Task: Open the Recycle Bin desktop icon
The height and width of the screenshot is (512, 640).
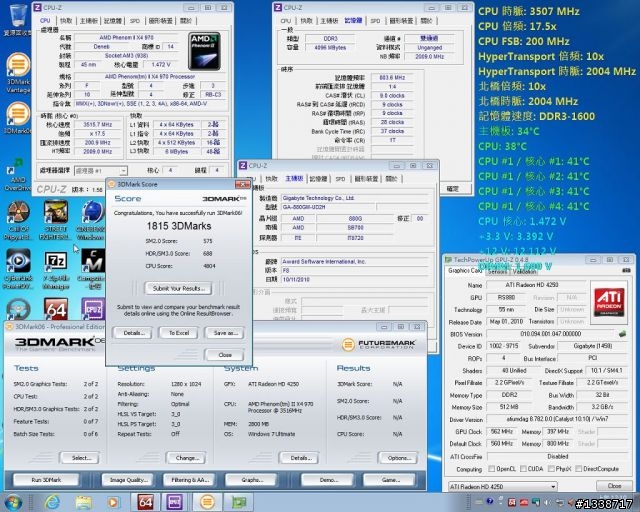Action: [x=16, y=20]
